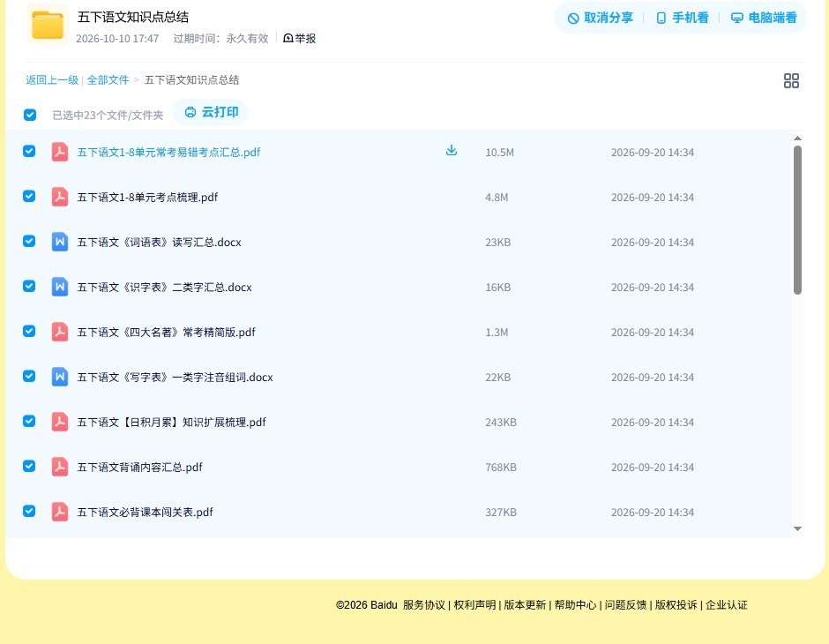Click the 取消分享 button

[x=600, y=18]
